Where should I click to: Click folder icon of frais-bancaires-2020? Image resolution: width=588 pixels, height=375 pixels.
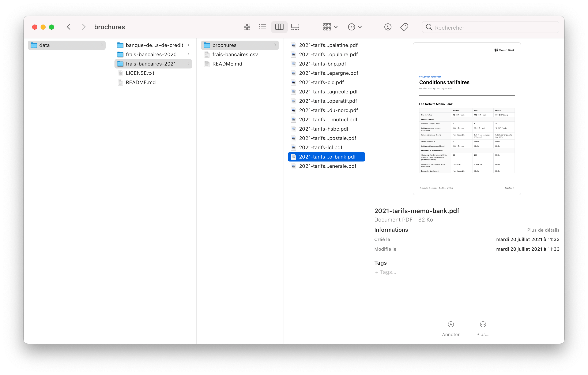(120, 55)
